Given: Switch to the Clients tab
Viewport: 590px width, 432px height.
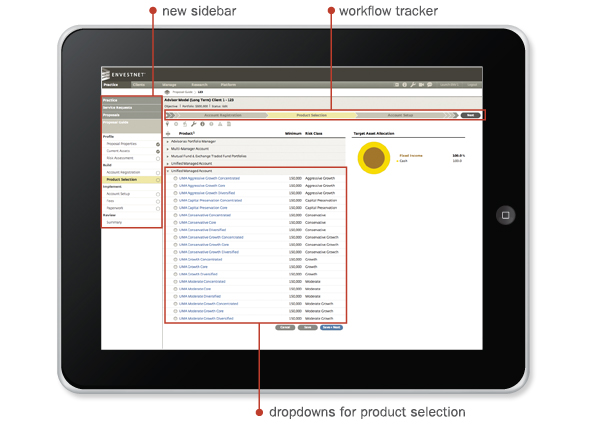Looking at the screenshot, I should pos(139,85).
